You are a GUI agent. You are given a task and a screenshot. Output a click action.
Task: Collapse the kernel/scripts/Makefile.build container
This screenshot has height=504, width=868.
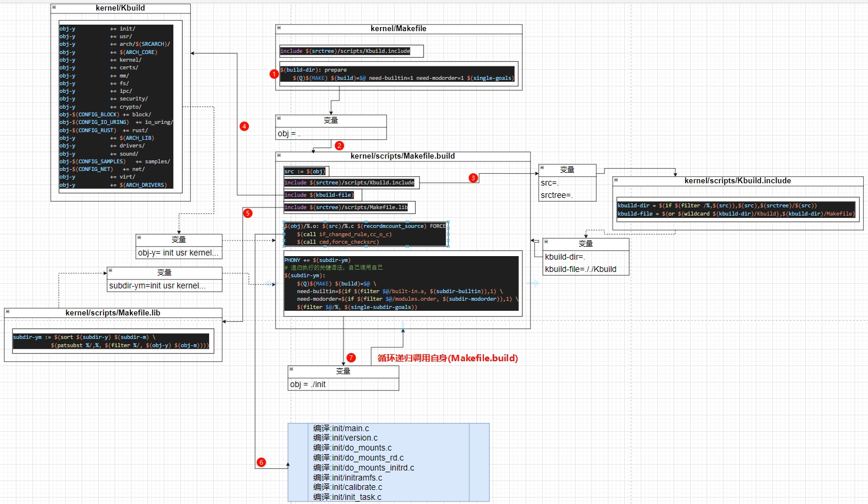pos(279,156)
